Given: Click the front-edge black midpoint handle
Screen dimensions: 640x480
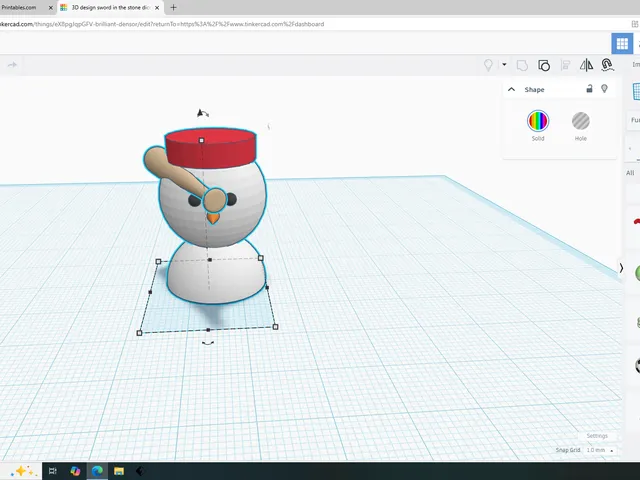Looking at the screenshot, I should point(208,330).
